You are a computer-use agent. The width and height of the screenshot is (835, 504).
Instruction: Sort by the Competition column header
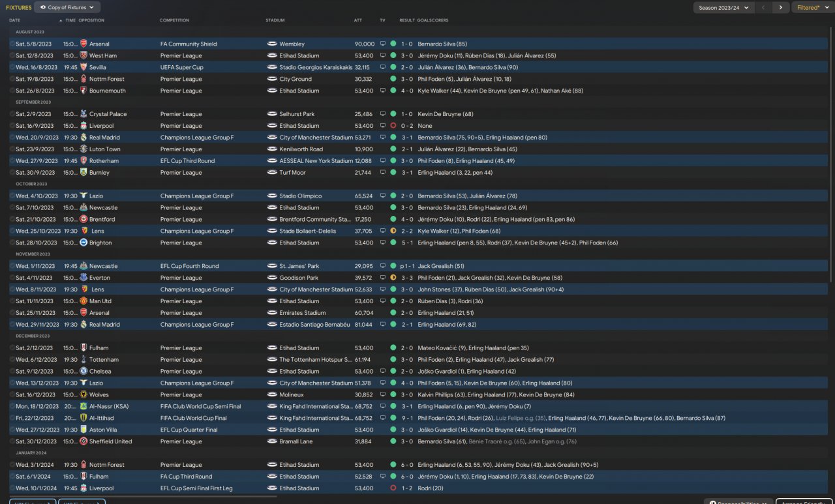coord(174,20)
